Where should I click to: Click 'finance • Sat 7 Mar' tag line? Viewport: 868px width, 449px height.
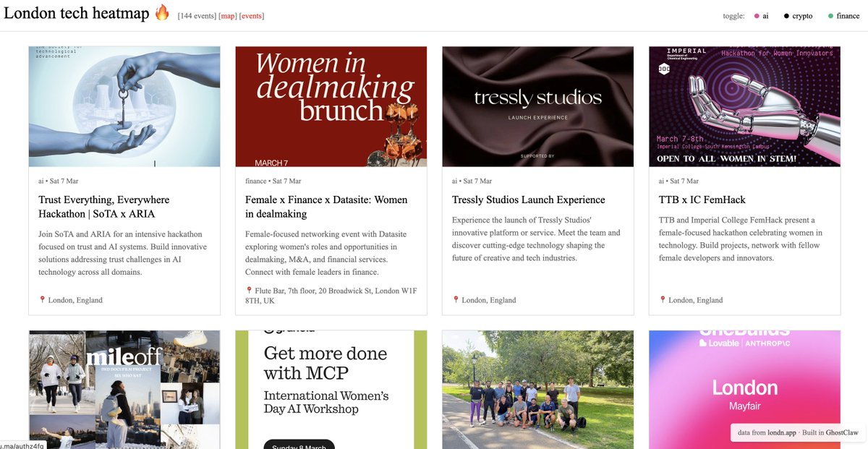[273, 181]
